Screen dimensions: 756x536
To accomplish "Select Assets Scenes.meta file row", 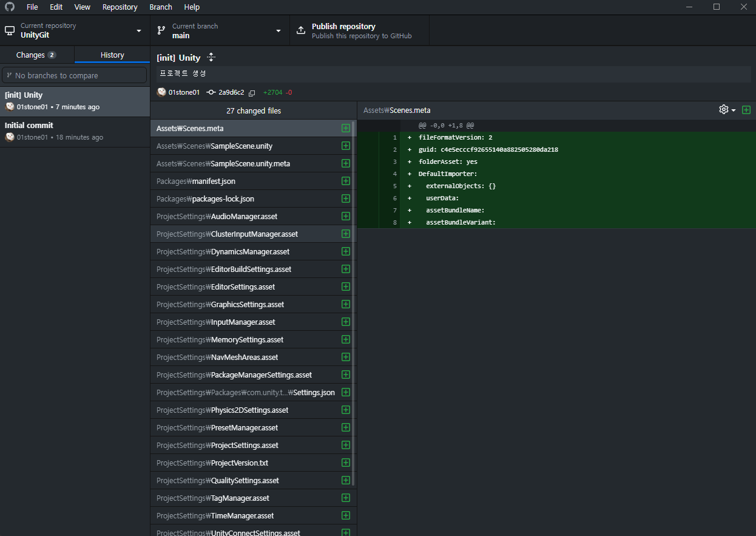I will point(253,128).
